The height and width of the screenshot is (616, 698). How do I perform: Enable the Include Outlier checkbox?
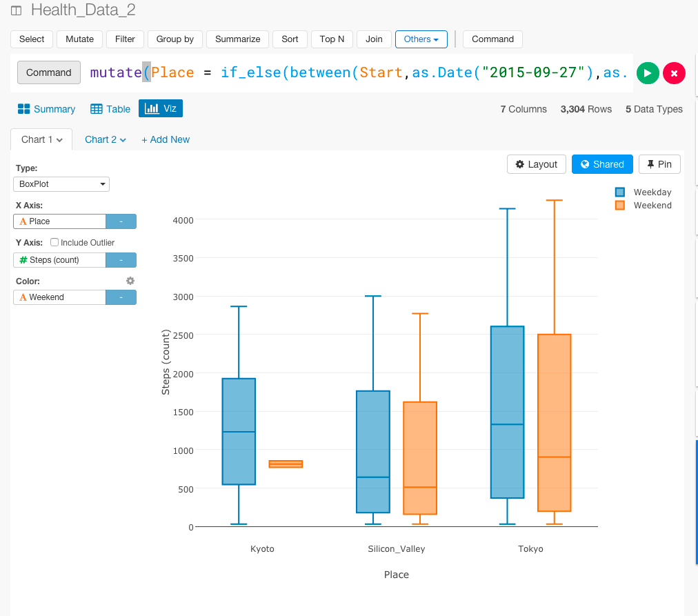click(x=54, y=243)
